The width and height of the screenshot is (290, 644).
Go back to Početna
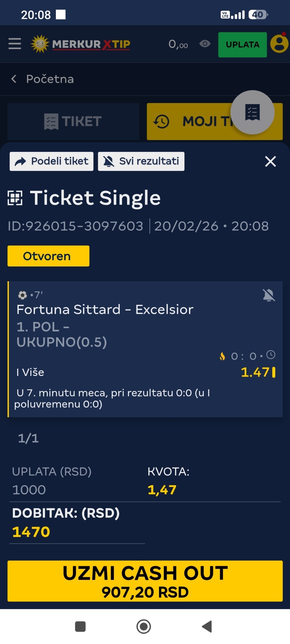pyautogui.click(x=43, y=79)
